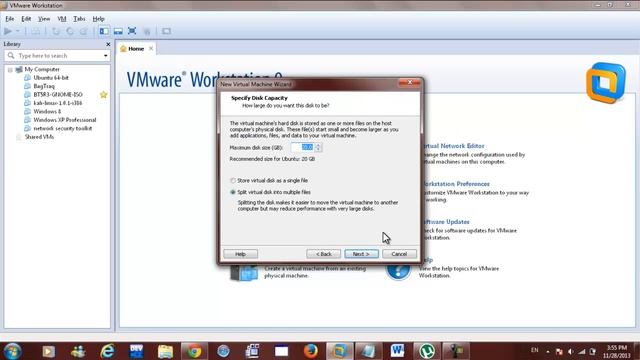
Task: Select Shared VMs in the library
Action: click(x=39, y=137)
